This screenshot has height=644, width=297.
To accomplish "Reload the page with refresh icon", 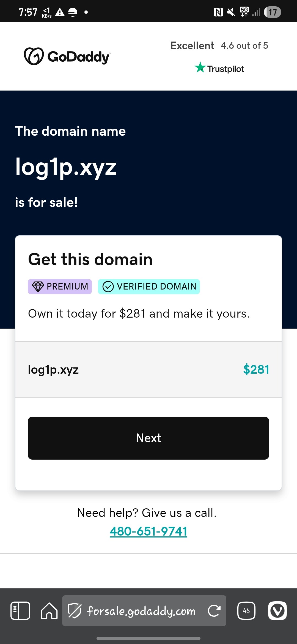I will point(214,611).
